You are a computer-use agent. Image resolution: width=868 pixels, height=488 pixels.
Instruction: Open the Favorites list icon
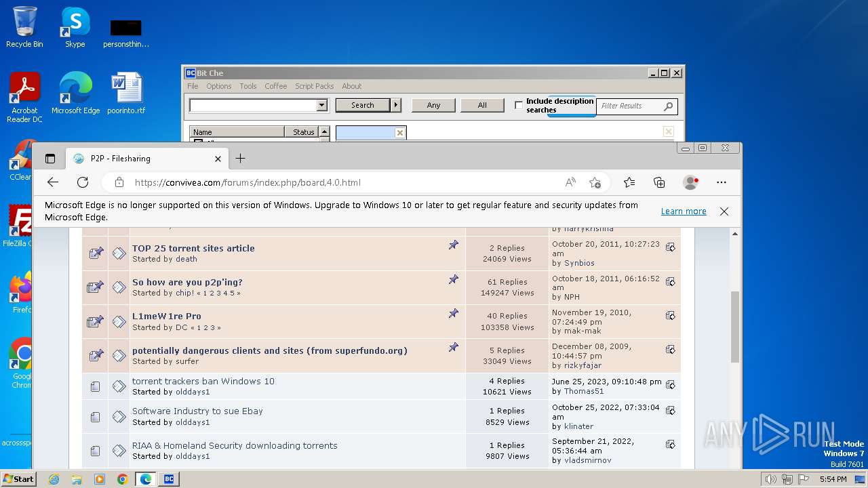(629, 182)
